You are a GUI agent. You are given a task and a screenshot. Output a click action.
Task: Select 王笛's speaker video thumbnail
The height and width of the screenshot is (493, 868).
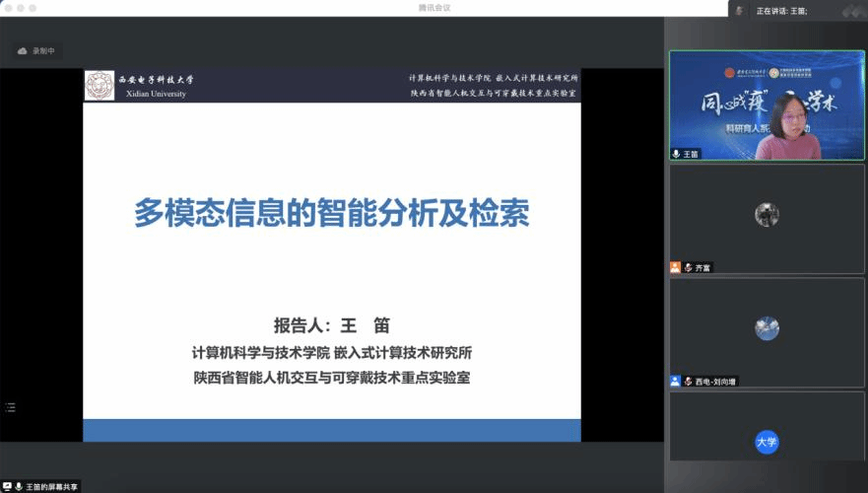pyautogui.click(x=766, y=105)
